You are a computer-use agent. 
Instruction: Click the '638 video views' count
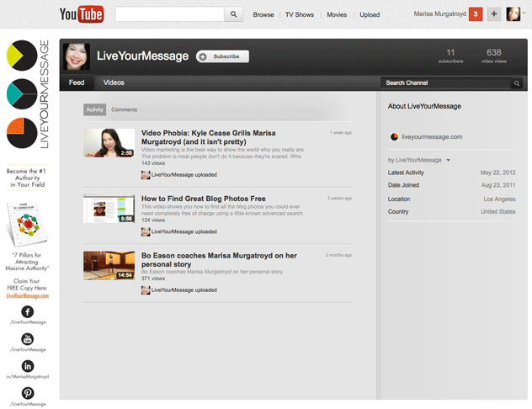[x=494, y=56]
